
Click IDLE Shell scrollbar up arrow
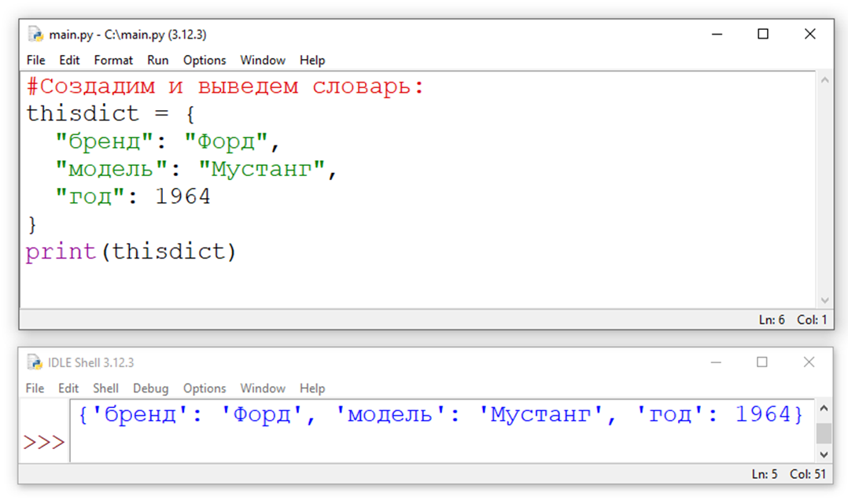tap(824, 408)
